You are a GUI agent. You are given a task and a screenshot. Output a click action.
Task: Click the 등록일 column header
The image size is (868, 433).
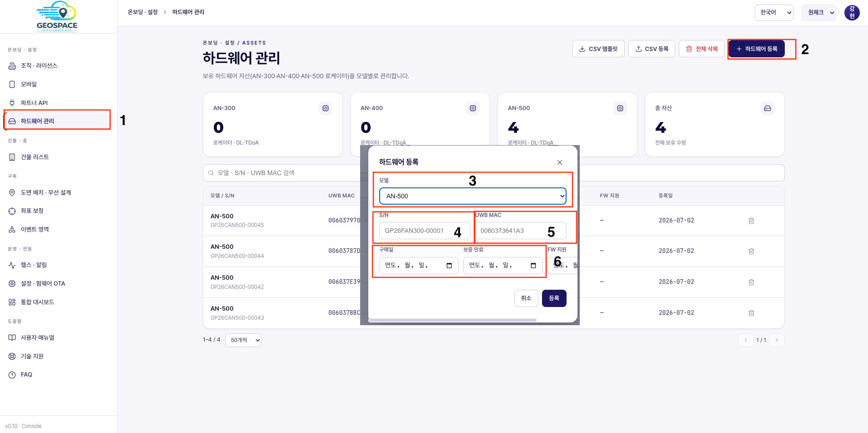click(666, 196)
